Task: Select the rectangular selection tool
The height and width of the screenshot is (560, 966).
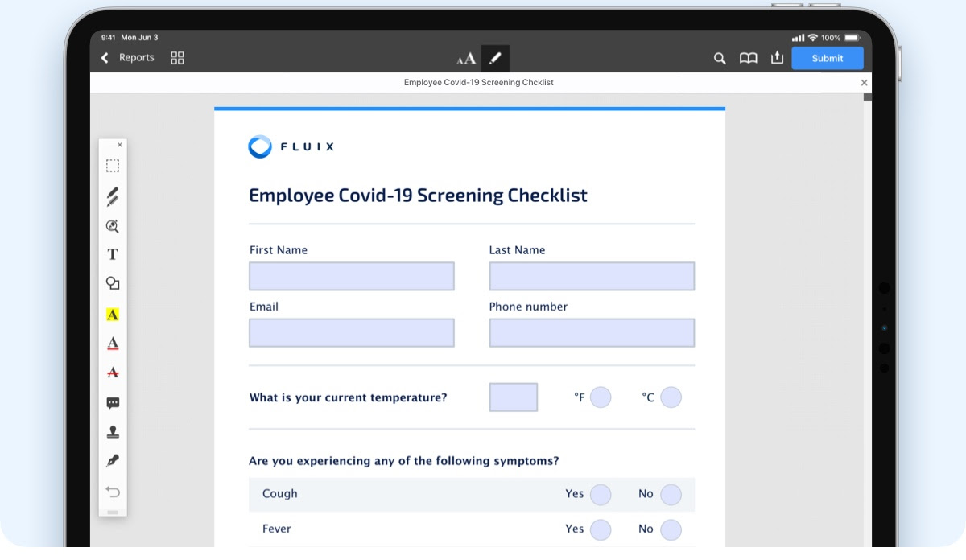Action: (113, 166)
